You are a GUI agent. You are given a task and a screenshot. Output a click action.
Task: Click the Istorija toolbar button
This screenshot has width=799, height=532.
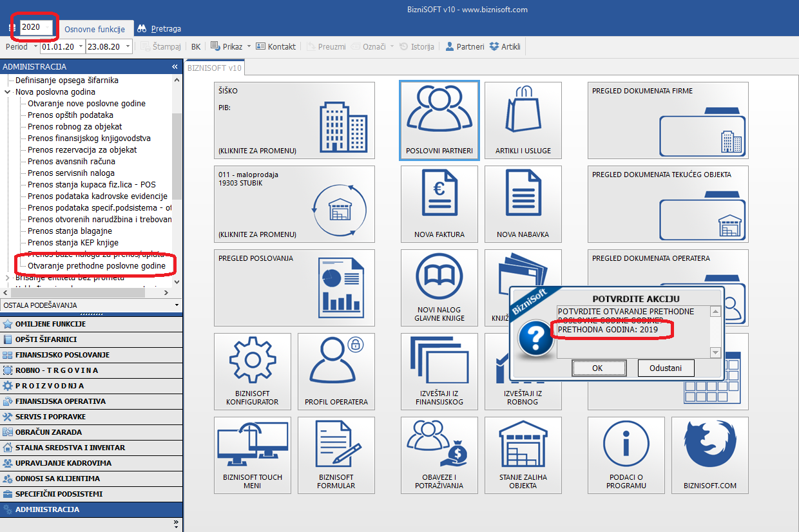[x=417, y=46]
